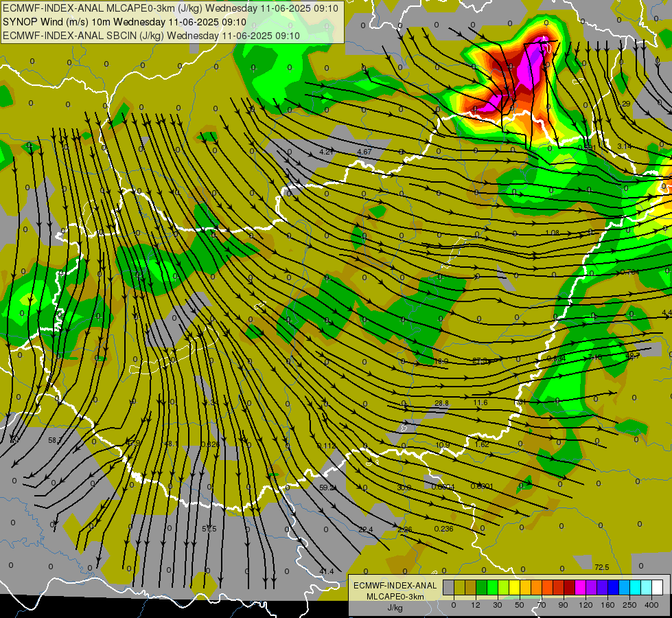Click the legend scale label 400
This screenshot has width=672, height=618.
point(651,605)
